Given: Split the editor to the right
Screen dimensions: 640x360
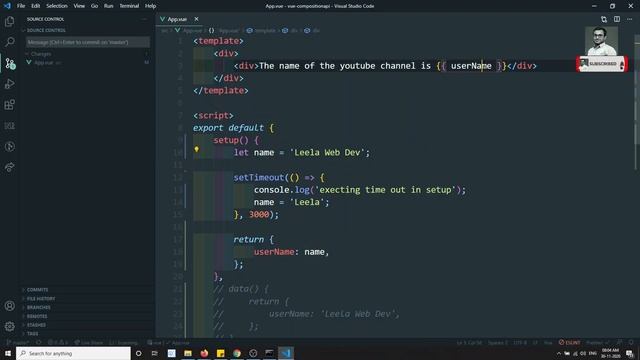Looking at the screenshot, I should coord(617,19).
